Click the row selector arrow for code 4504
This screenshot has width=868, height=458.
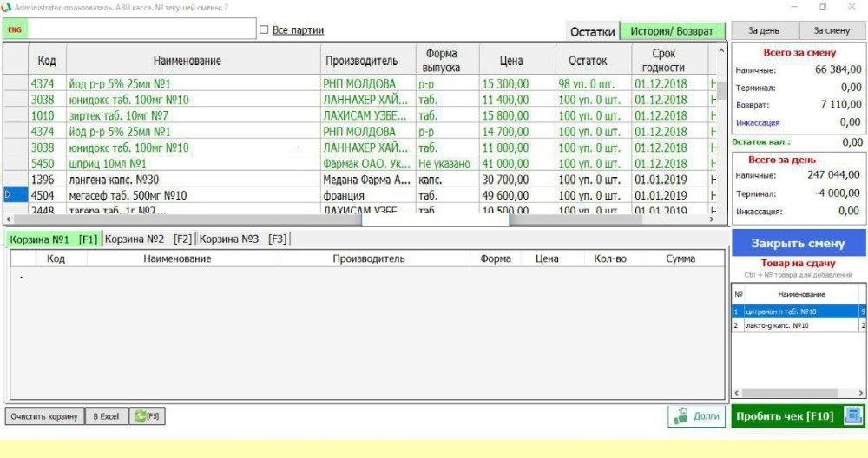[x=16, y=195]
